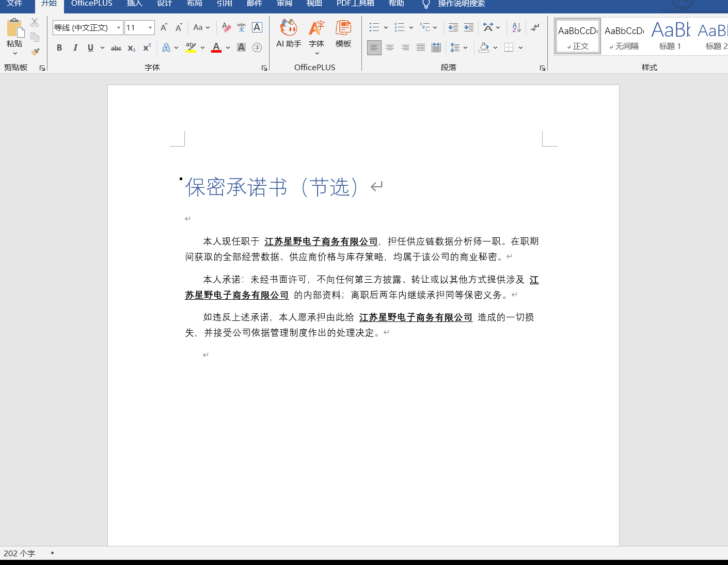Clear all formatting with eraser icon
The height and width of the screenshot is (565, 728).
point(226,27)
